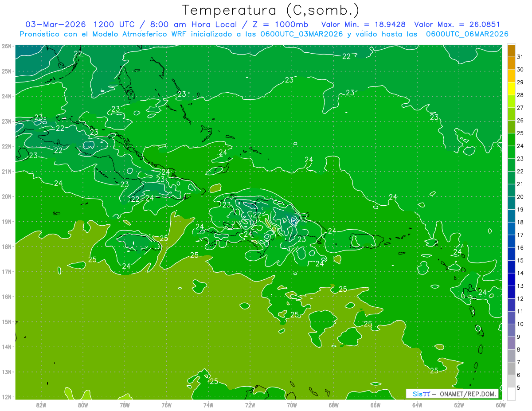This screenshot has height=411, width=532.
Task: Click '8:00 am Hora Local' text
Action: point(194,24)
